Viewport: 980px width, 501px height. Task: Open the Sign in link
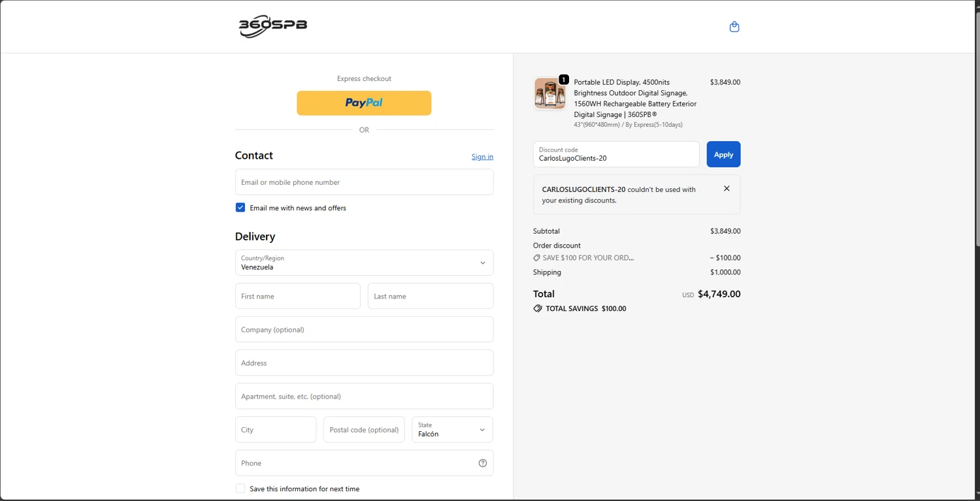482,157
